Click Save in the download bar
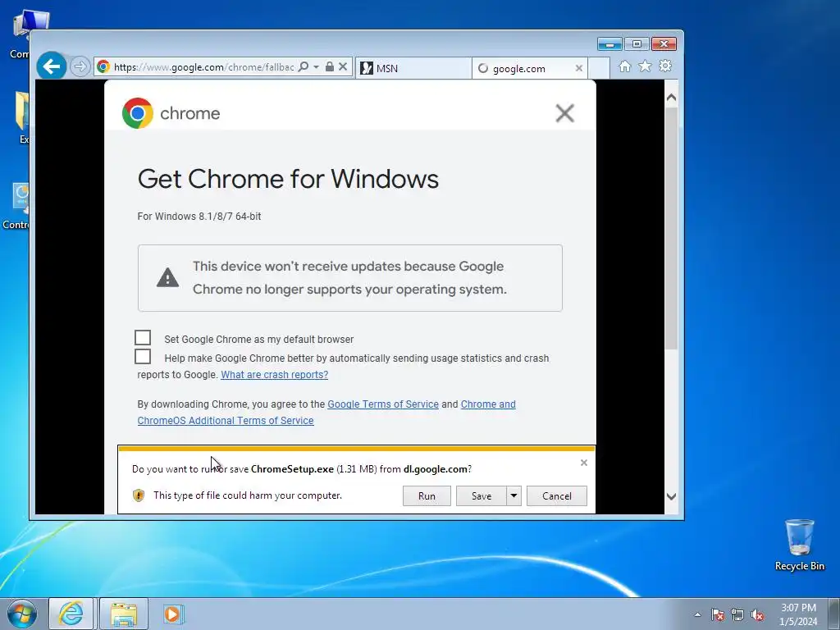 pos(481,496)
